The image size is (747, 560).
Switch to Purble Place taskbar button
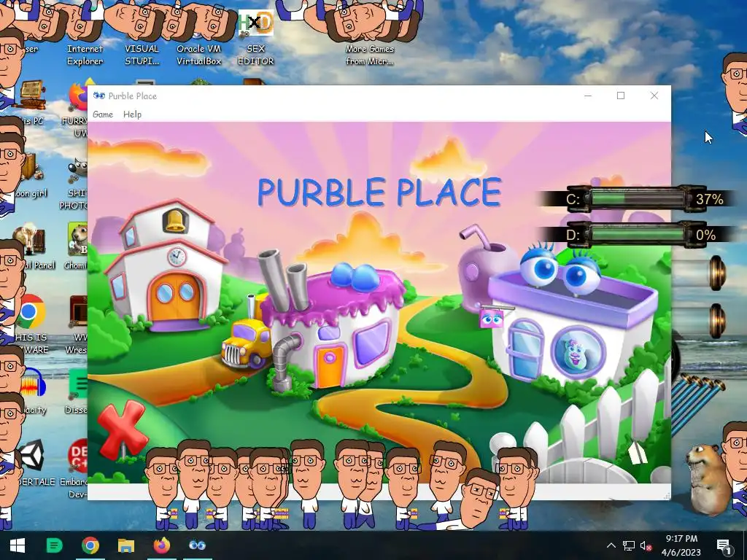[197, 545]
